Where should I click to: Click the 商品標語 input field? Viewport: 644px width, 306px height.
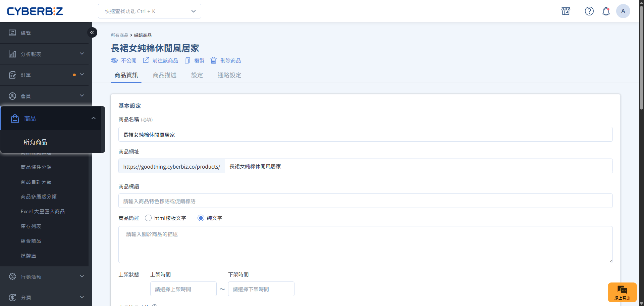(365, 201)
